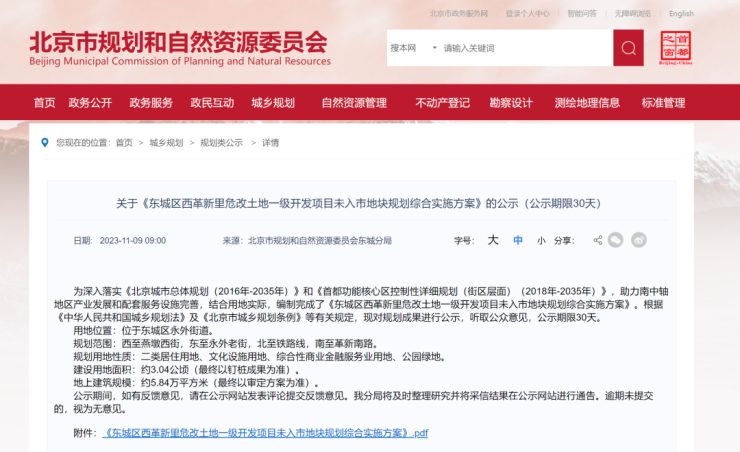Viewport: 740px width, 452px height.
Task: Set font size to 中
Action: [x=518, y=241]
